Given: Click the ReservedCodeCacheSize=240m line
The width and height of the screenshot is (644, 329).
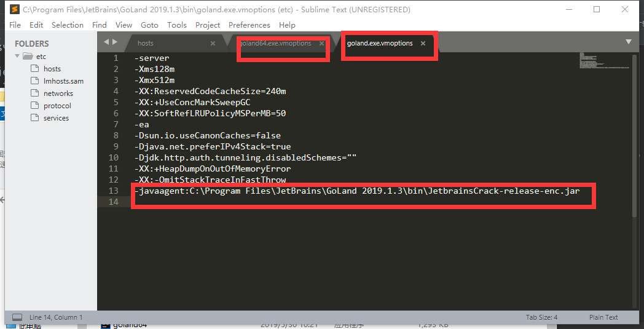Looking at the screenshot, I should pyautogui.click(x=210, y=91).
